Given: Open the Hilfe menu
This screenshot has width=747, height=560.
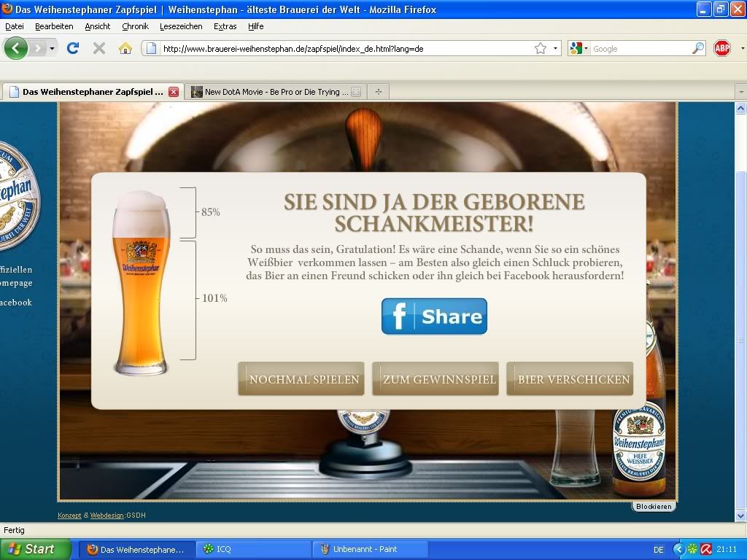Looking at the screenshot, I should click(x=256, y=27).
